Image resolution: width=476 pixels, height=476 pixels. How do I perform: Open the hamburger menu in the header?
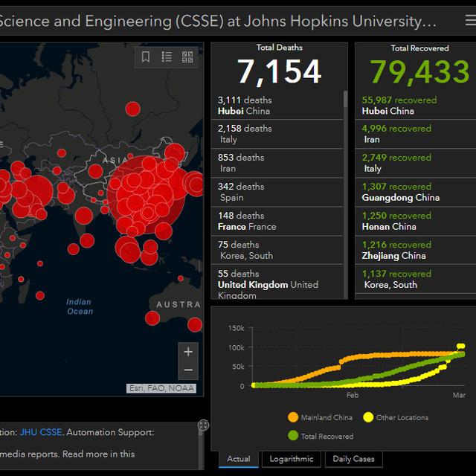point(470,21)
